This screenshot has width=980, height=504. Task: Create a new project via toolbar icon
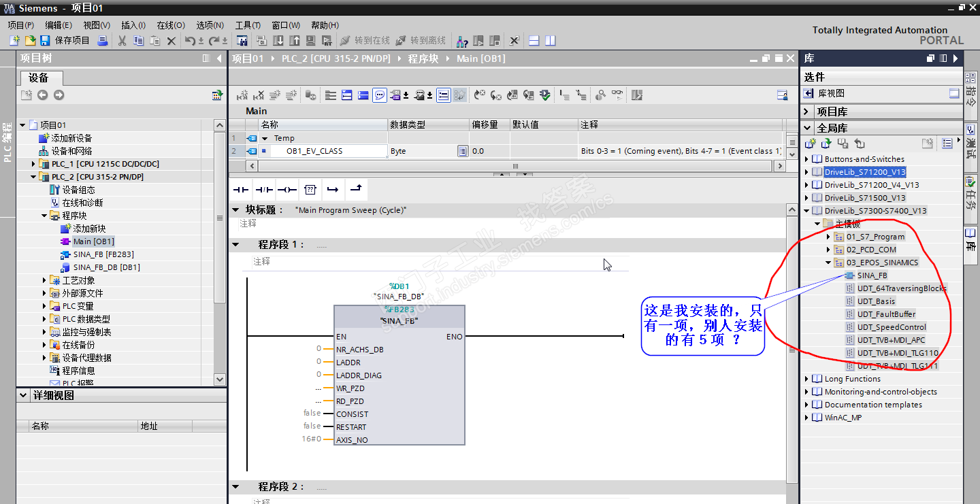click(x=14, y=41)
